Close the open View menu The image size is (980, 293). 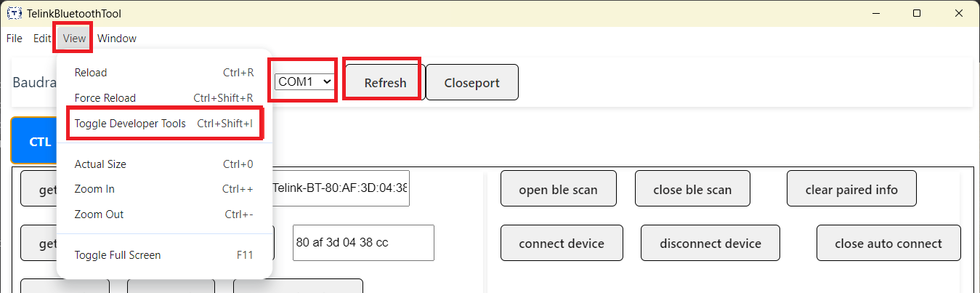(74, 39)
